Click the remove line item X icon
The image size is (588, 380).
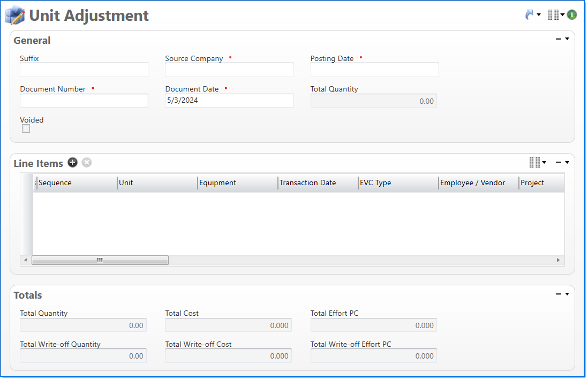pyautogui.click(x=87, y=163)
